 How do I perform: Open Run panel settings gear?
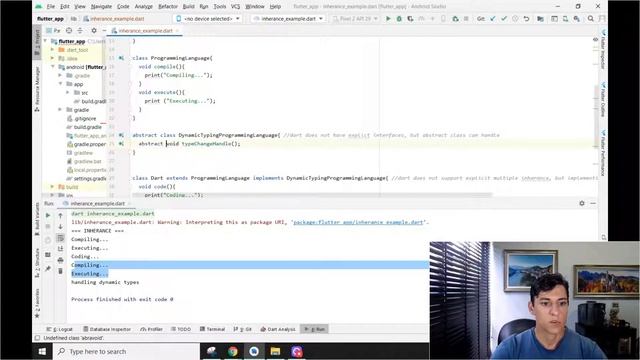[x=582, y=203]
